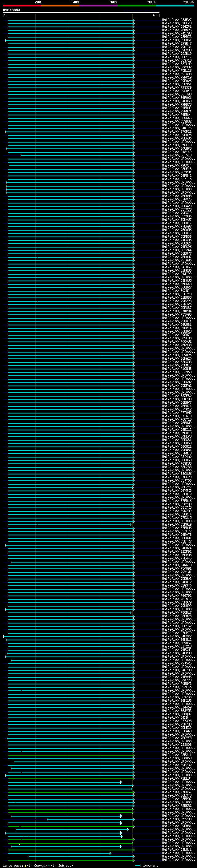Select hit UniRef100_A8JE07
Screen dimensions: 197x868
point(177,20)
